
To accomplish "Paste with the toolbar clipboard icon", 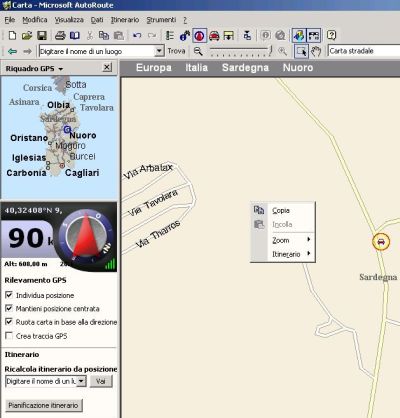I will (x=119, y=35).
